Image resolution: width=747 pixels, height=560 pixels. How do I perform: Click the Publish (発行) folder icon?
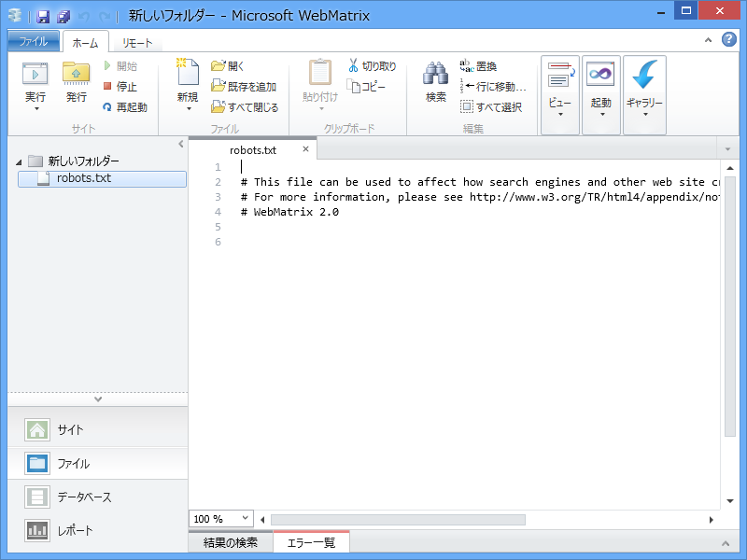(77, 75)
